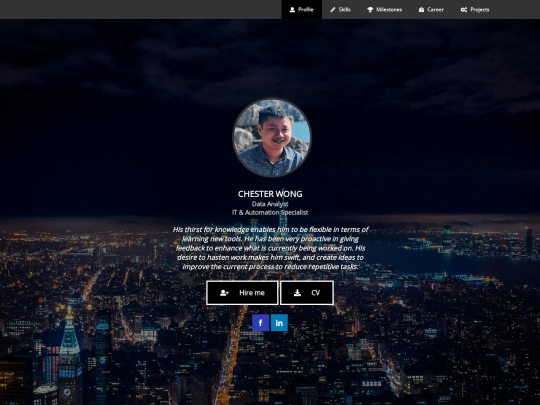Click the circular profile photo
The image size is (540, 405).
click(272, 137)
